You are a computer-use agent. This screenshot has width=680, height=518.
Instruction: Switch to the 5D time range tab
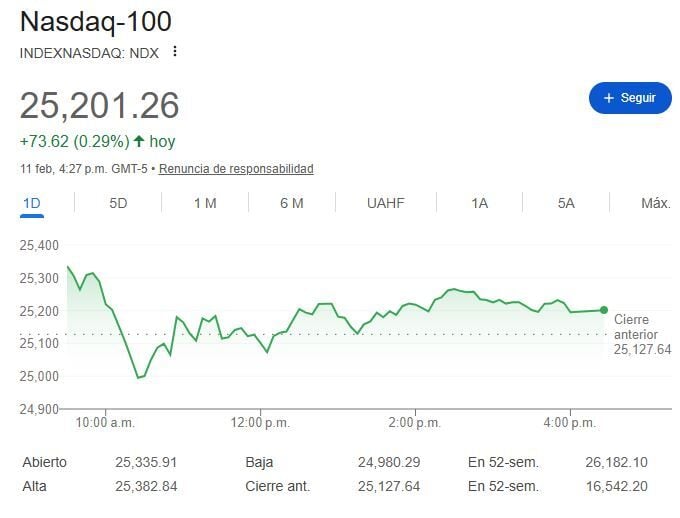point(118,203)
